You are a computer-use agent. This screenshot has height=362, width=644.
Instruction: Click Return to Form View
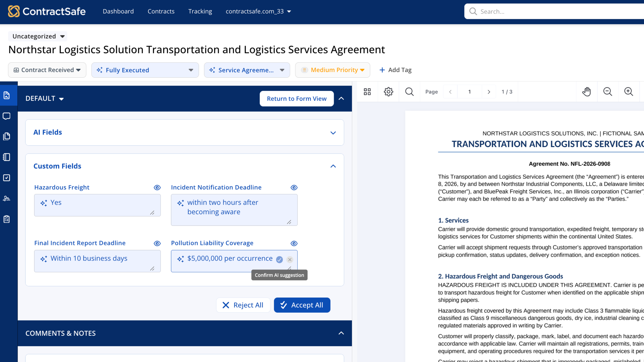297,98
